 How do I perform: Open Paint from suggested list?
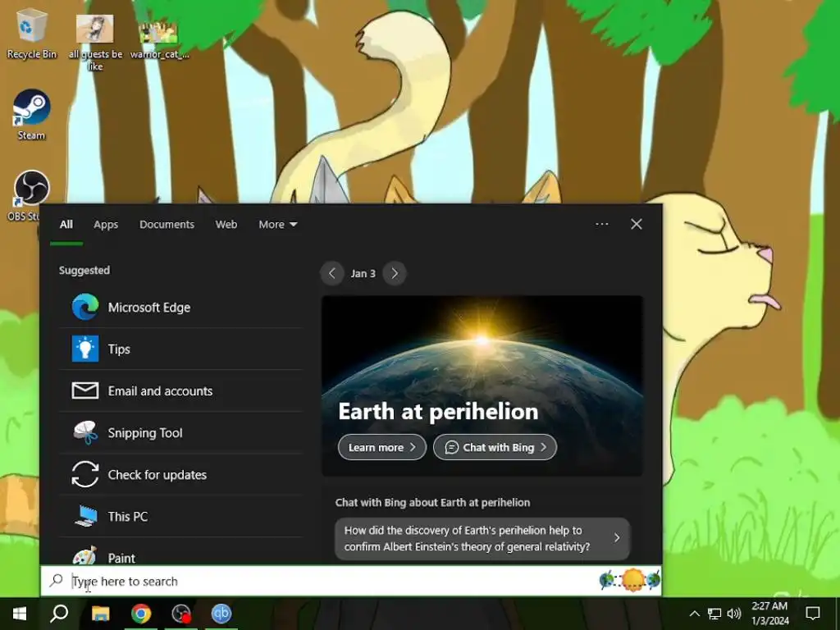(181, 552)
